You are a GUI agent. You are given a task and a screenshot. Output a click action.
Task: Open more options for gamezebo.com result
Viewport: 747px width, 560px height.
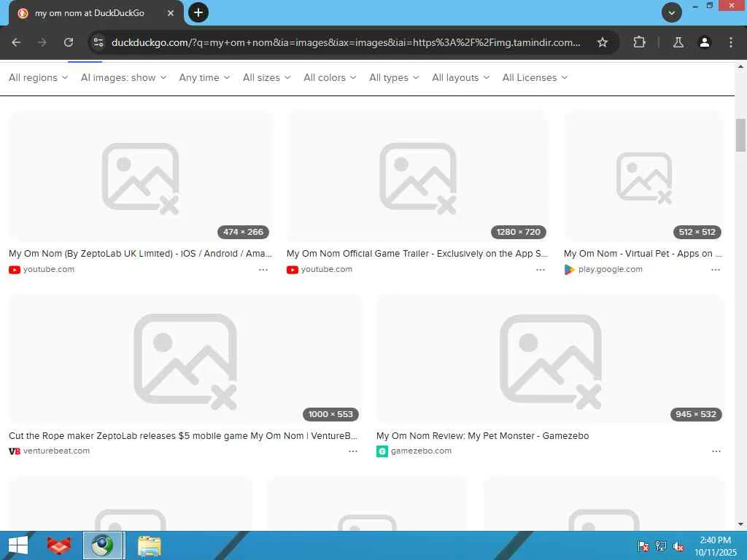716,451
